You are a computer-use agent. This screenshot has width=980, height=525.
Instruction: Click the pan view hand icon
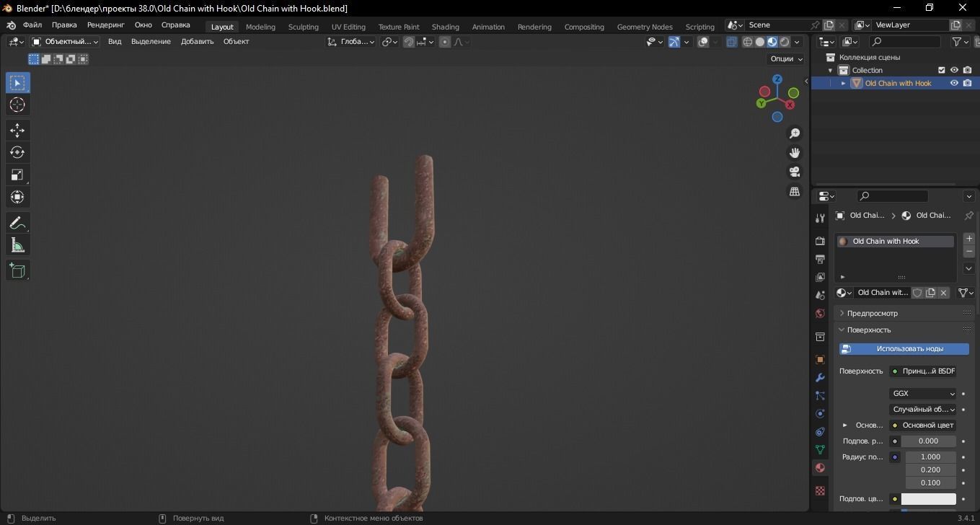795,152
